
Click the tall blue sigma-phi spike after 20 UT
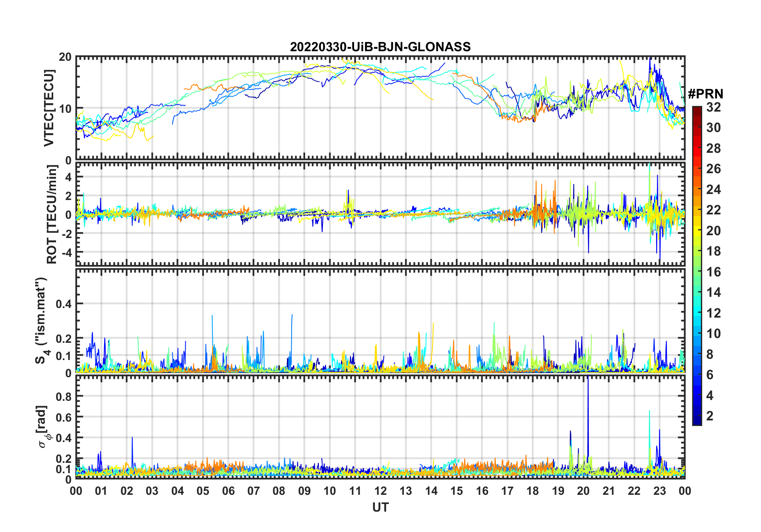(588, 400)
